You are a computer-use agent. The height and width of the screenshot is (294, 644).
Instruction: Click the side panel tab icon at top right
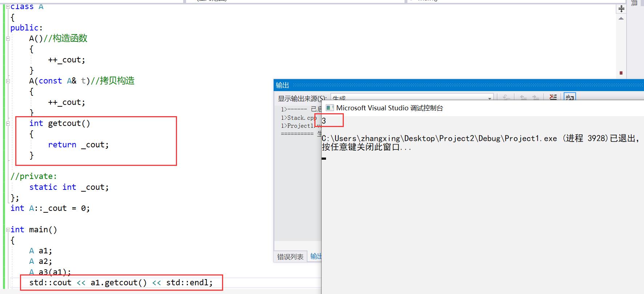pos(635,3)
